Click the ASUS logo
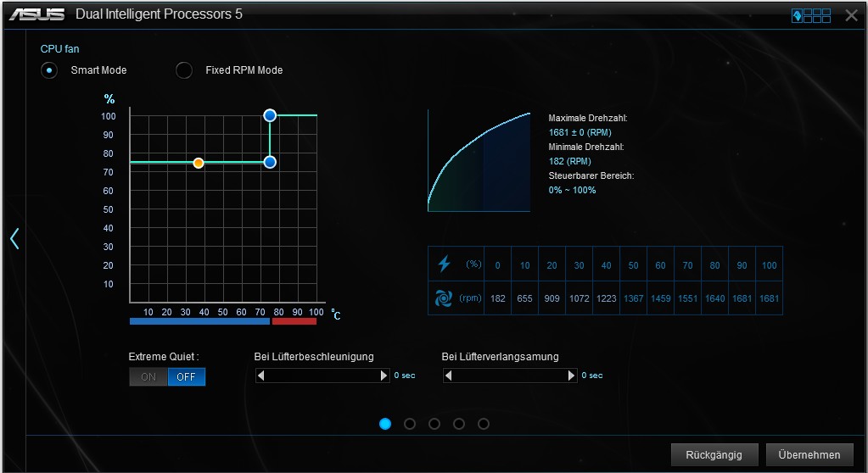The image size is (868, 473). (x=37, y=14)
